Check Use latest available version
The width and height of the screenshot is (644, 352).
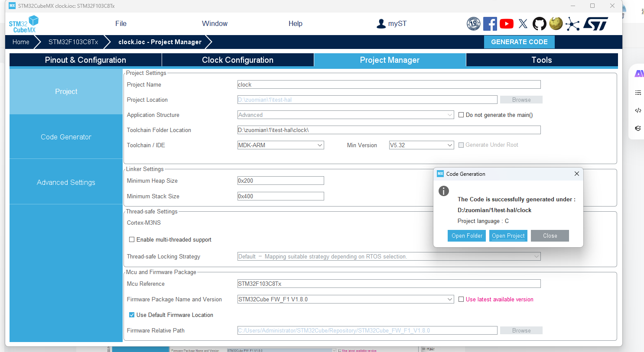coord(461,299)
